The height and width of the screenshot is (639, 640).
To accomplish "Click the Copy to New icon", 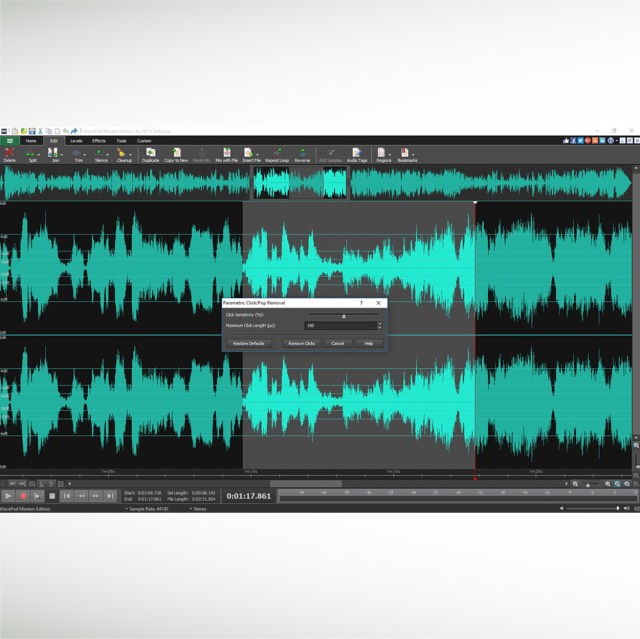I will [x=176, y=153].
